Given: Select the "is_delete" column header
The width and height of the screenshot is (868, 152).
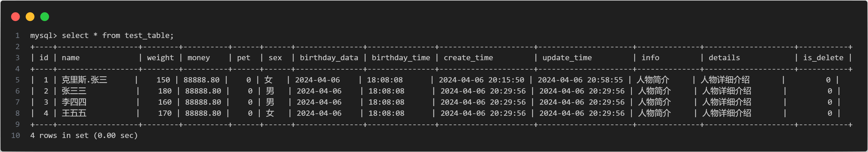Looking at the screenshot, I should [x=823, y=58].
